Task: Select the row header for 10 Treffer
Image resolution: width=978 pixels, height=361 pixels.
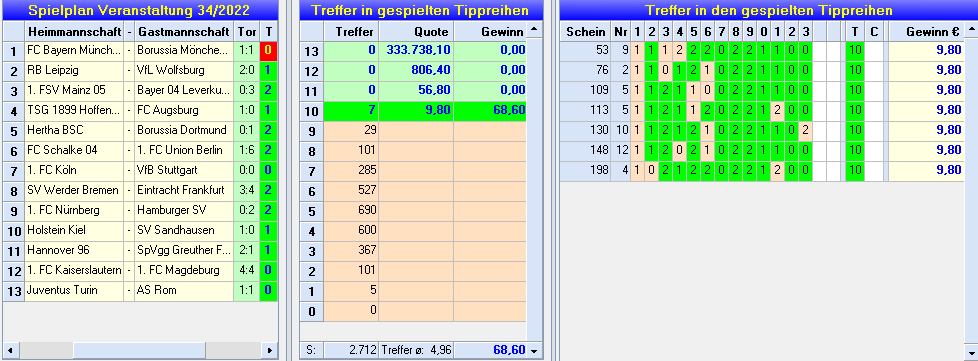Action: click(311, 111)
